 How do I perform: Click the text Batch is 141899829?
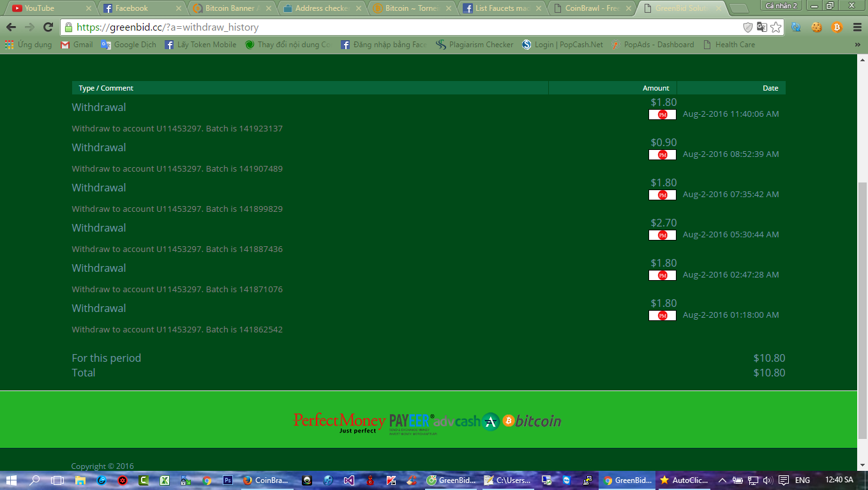[x=244, y=209]
